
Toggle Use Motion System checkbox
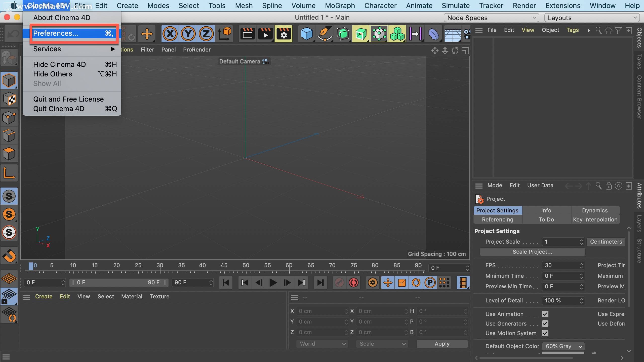[545, 333]
